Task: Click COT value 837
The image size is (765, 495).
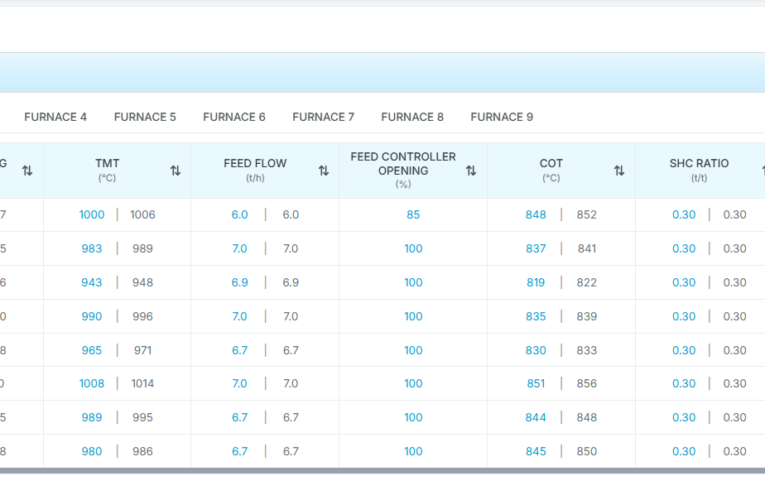Action: pos(536,249)
